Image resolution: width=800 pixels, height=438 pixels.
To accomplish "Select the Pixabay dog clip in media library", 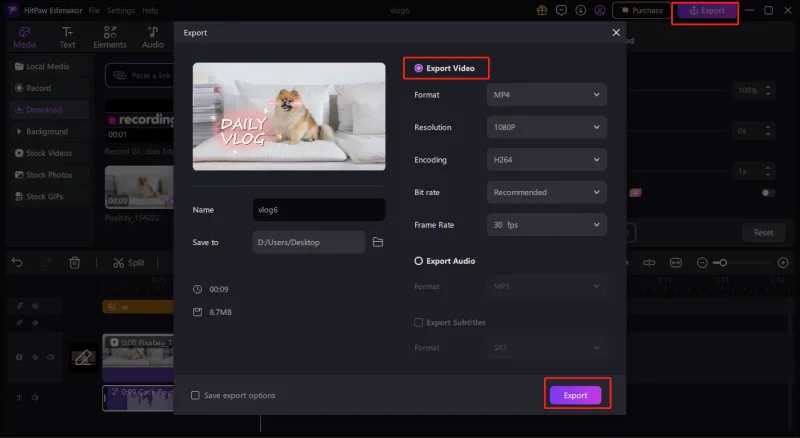I will 139,187.
